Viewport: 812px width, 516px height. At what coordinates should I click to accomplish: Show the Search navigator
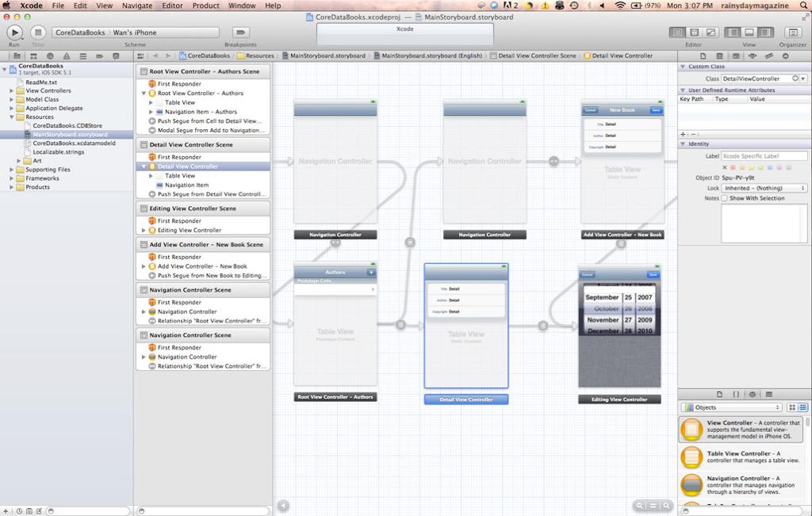(x=50, y=56)
